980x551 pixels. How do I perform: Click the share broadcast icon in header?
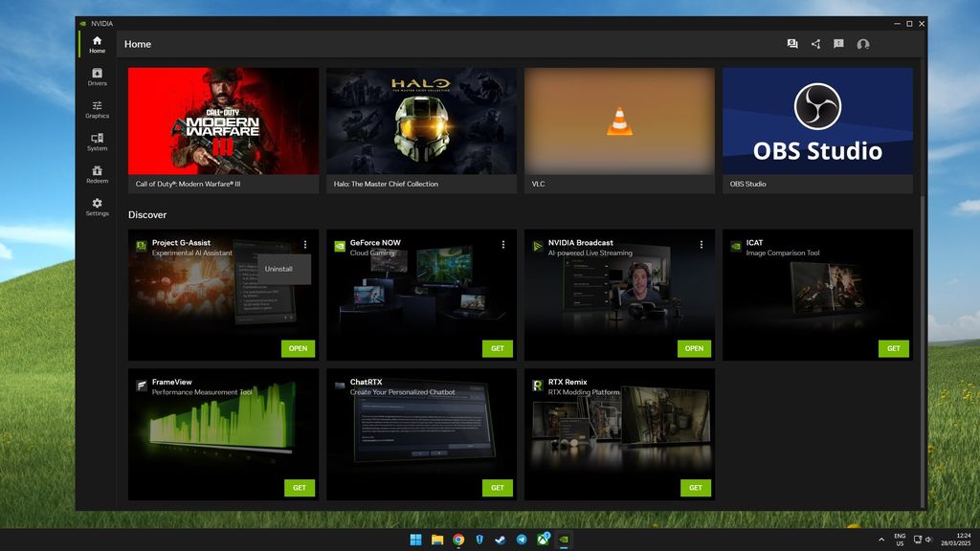[815, 44]
